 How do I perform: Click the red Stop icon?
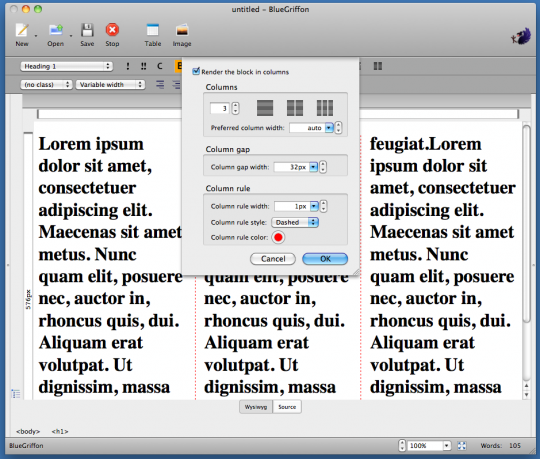pos(112,30)
